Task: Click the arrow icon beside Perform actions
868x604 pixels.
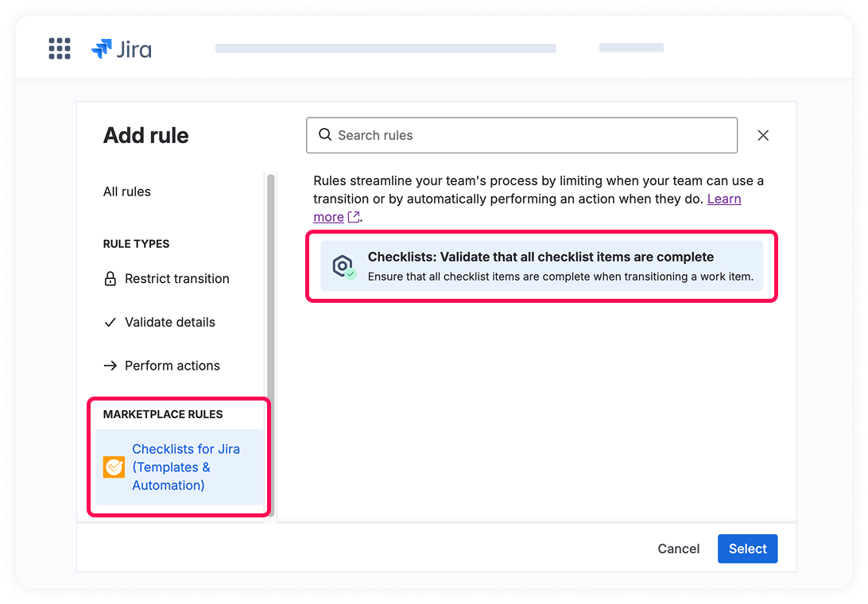Action: (110, 366)
